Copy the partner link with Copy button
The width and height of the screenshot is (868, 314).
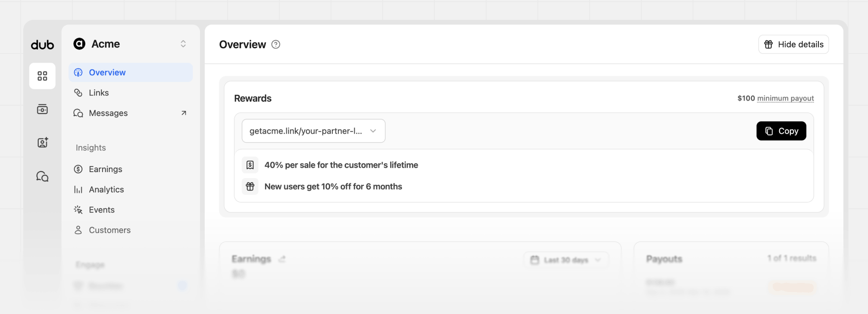pos(781,131)
